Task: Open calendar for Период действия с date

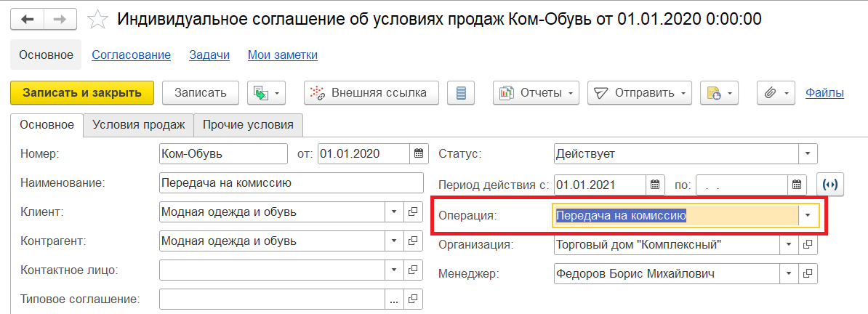Action: tap(655, 185)
